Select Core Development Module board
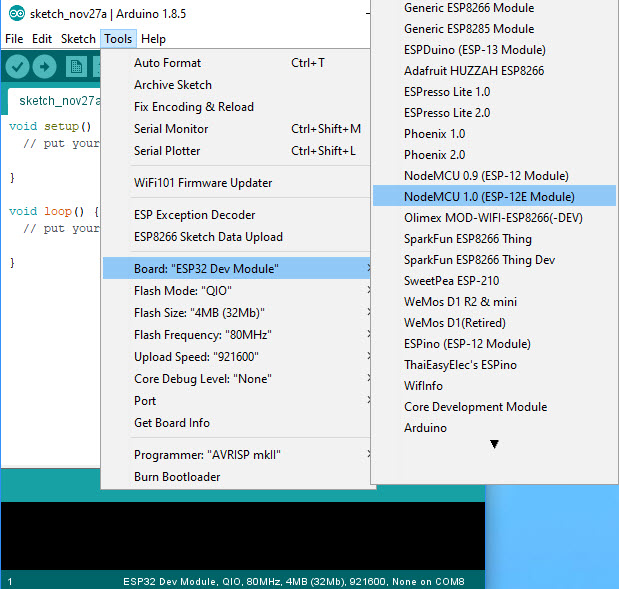Image resolution: width=619 pixels, height=589 pixels. pos(494,407)
